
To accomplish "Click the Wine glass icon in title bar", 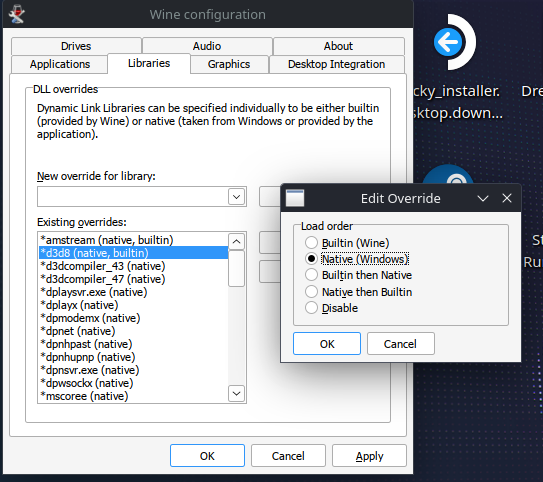I will pos(16,14).
